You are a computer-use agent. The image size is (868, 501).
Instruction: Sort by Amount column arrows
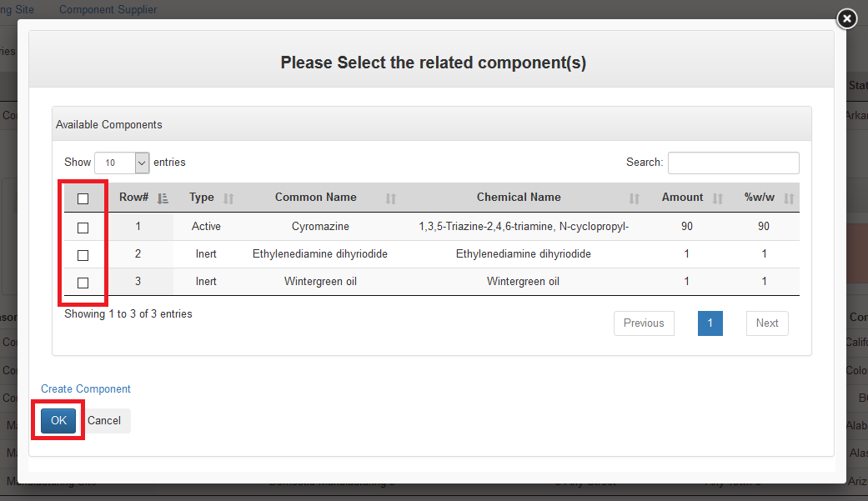coord(718,198)
